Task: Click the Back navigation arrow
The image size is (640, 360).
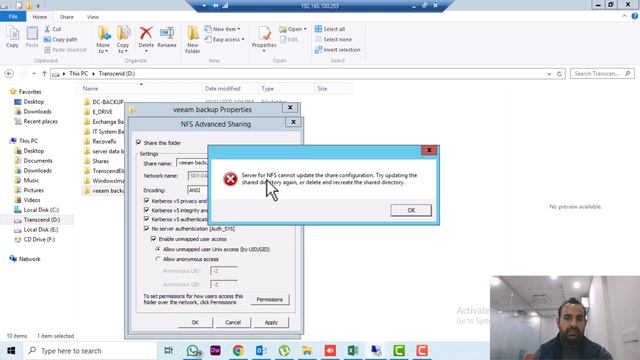Action: click(9, 73)
